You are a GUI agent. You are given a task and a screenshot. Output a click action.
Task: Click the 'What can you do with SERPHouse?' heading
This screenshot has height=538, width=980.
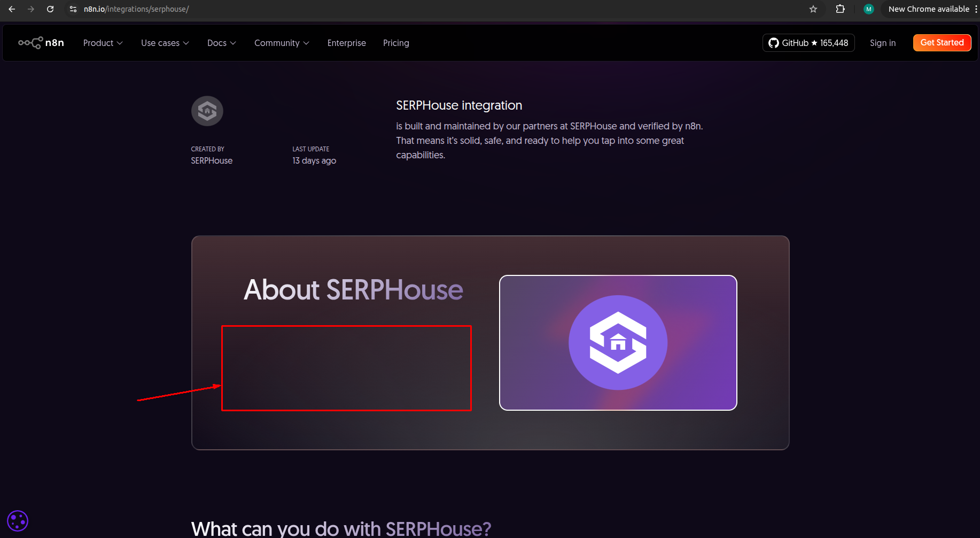[x=341, y=529]
